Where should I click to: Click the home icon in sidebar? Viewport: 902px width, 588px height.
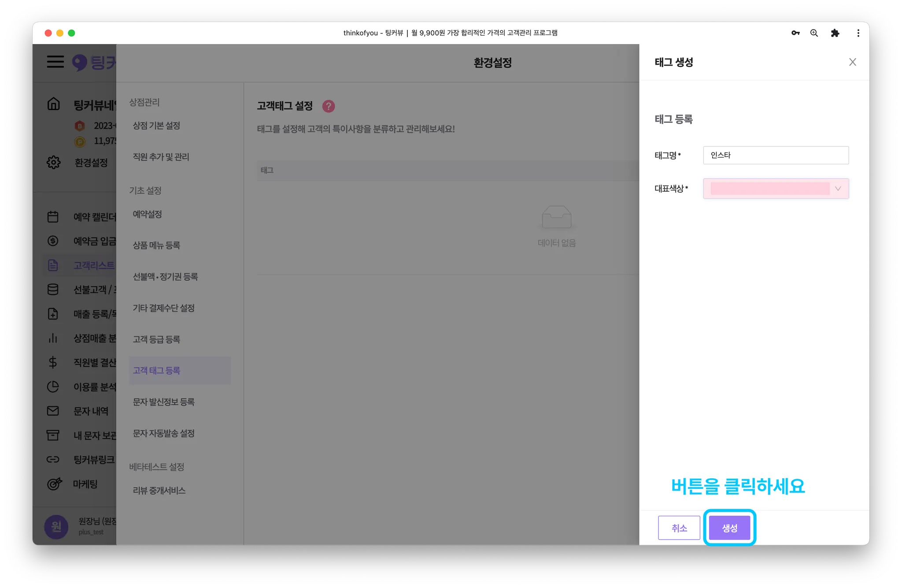click(53, 104)
